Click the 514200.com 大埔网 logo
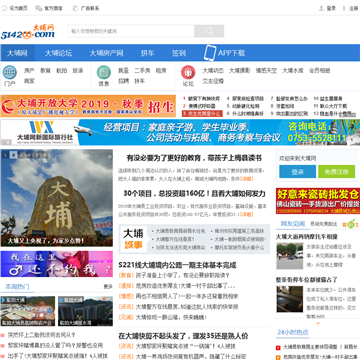Screen dimensions: 360x360 (x=28, y=31)
